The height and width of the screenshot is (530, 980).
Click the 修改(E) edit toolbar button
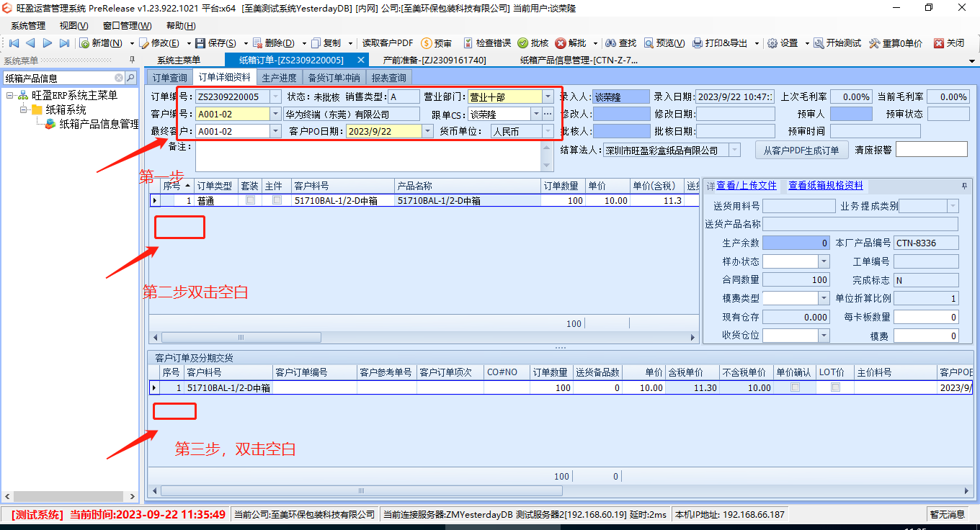tap(159, 43)
